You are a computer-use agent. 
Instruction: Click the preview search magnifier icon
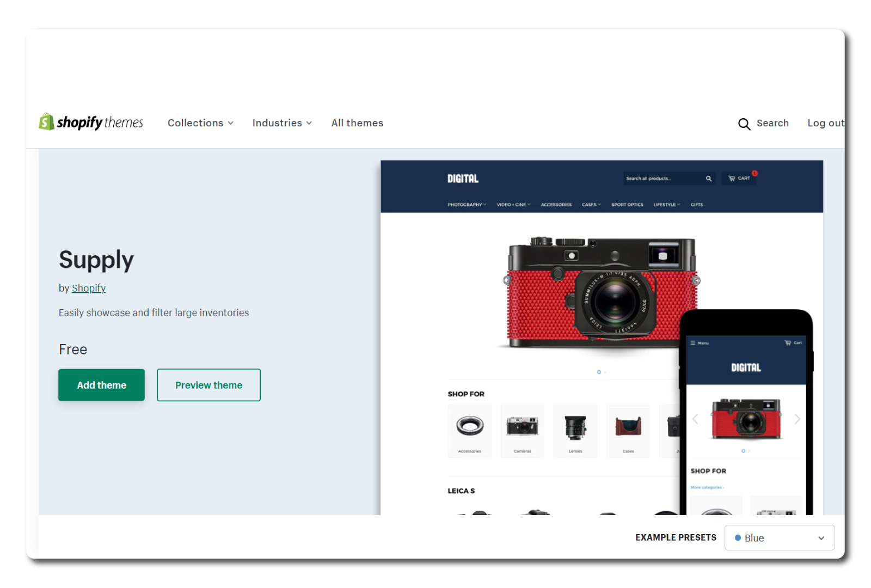click(x=709, y=179)
